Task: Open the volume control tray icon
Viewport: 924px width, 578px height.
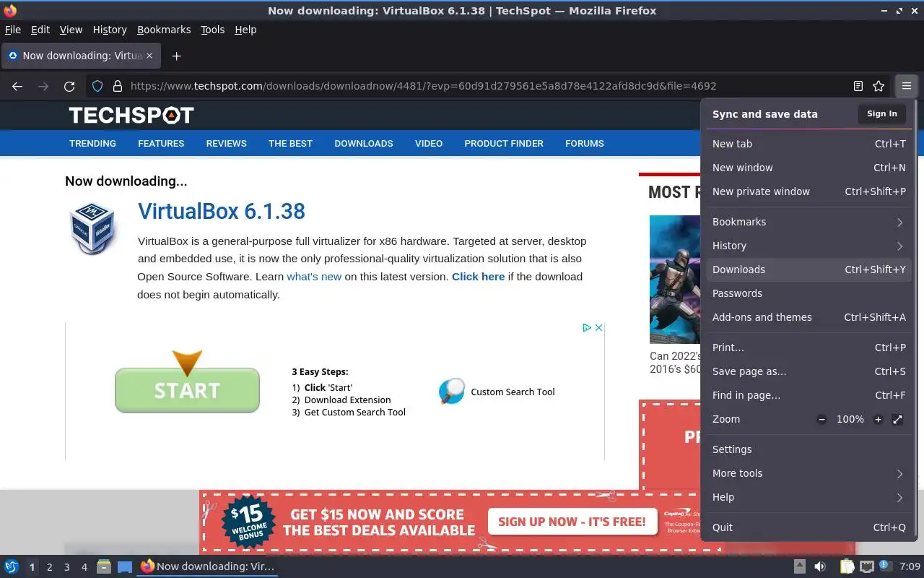Action: [x=820, y=566]
